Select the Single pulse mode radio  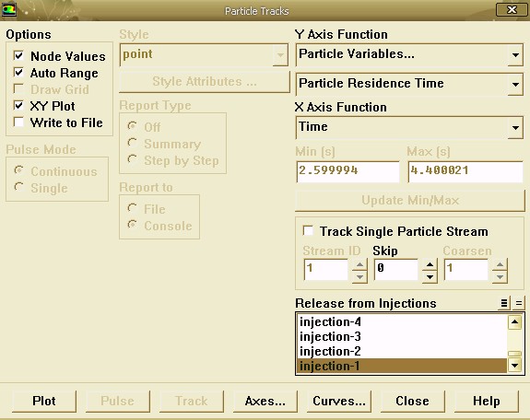[19, 187]
